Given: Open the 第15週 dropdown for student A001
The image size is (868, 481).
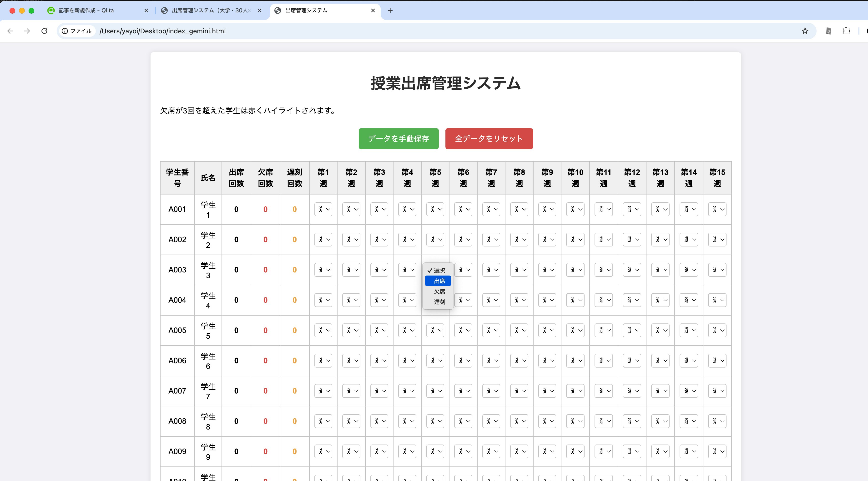Looking at the screenshot, I should [717, 209].
